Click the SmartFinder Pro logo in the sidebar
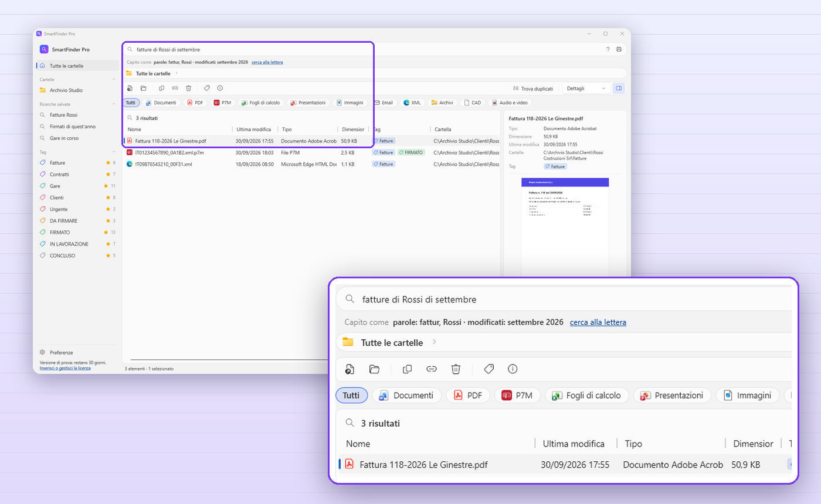Screen dimensions: 821x504 44,49
